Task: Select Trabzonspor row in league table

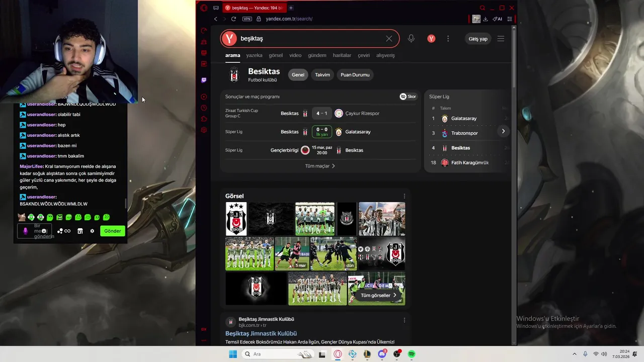Action: click(468, 133)
